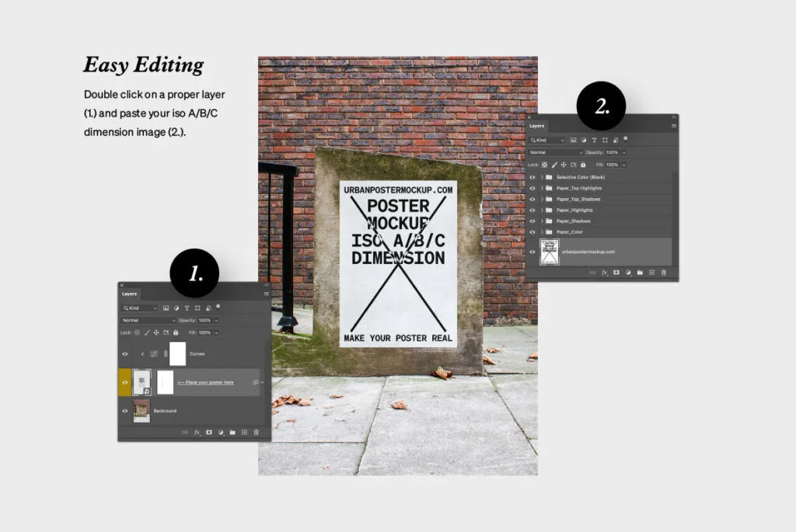Create a new group in the left Layers panel

pos(232,432)
